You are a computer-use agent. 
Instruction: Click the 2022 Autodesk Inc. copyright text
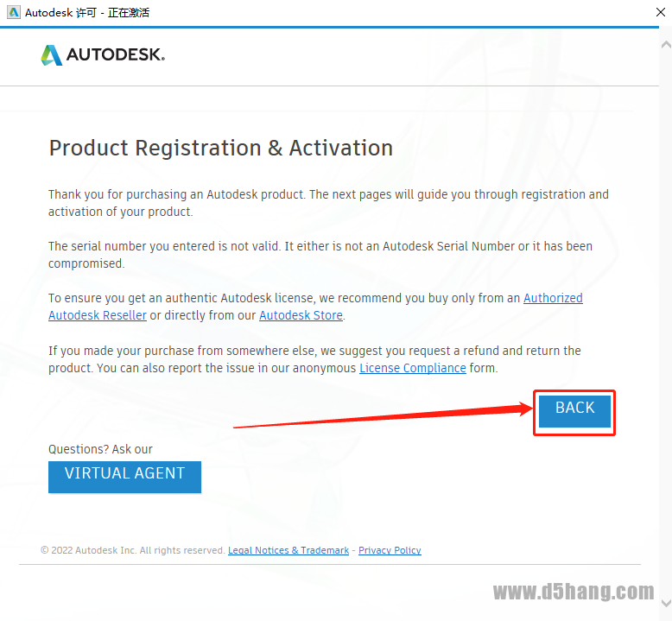coord(133,550)
